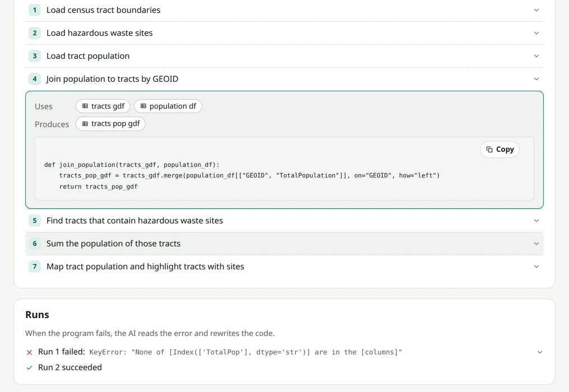Click 'Sum the population of those tracts'
Viewport: 569px width, 392px height.
coord(113,244)
